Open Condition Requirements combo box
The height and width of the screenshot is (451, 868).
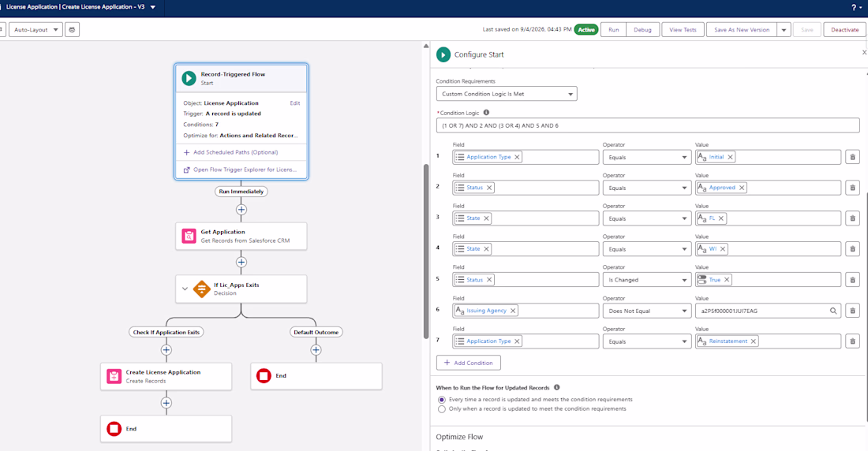pyautogui.click(x=507, y=94)
